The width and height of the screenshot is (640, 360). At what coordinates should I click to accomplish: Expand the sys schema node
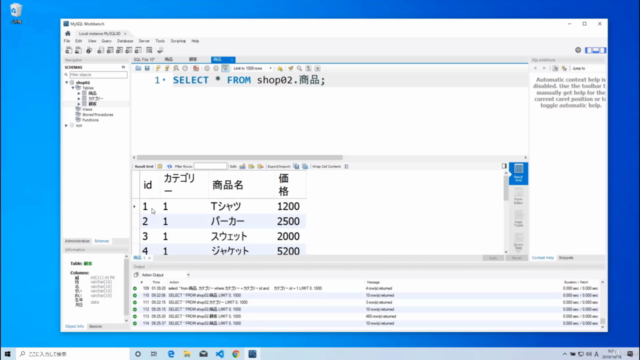click(x=67, y=126)
